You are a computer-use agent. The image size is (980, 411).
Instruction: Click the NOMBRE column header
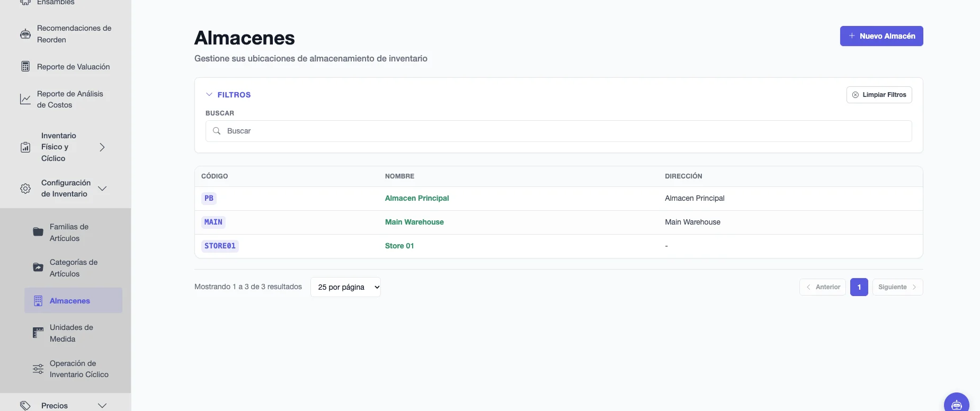pos(399,176)
